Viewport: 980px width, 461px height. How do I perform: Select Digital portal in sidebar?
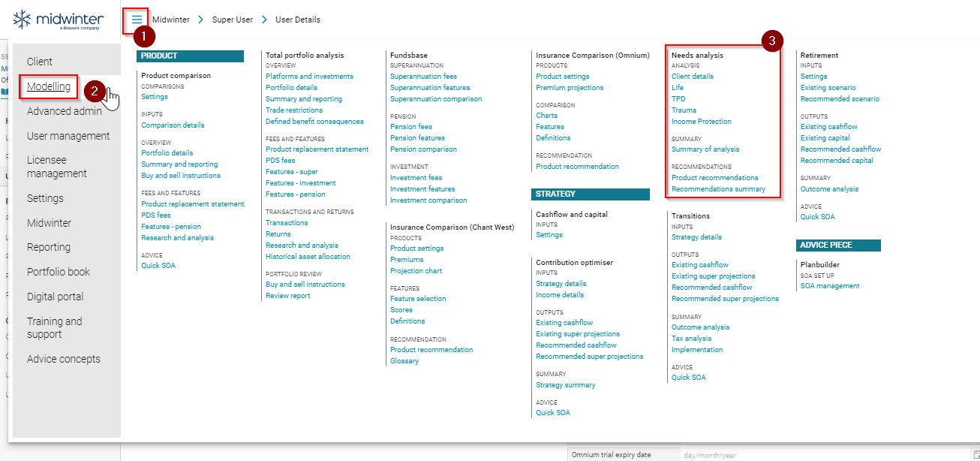56,297
